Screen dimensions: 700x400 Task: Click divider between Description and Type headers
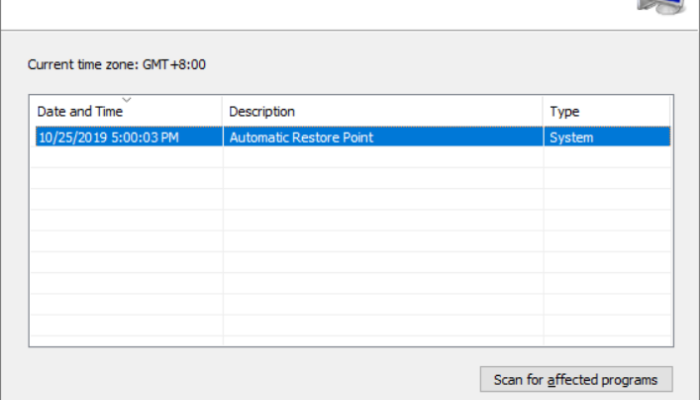(x=543, y=111)
